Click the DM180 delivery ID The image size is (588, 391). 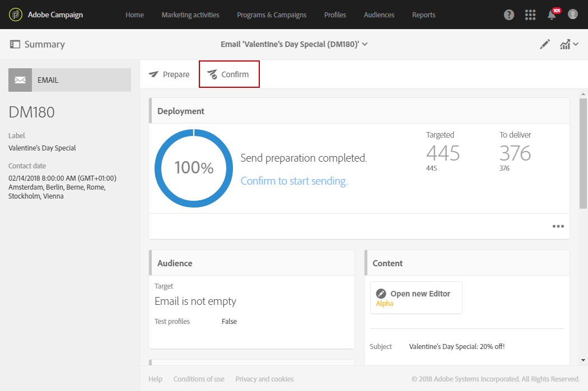coord(31,112)
